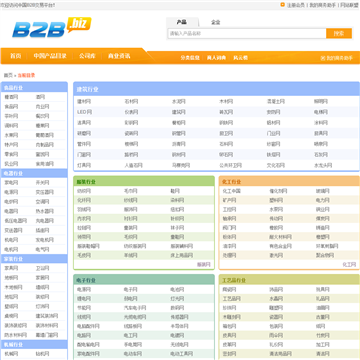Open 公司库 navigation item
Viewport: 360px width, 360px height.
87,56
